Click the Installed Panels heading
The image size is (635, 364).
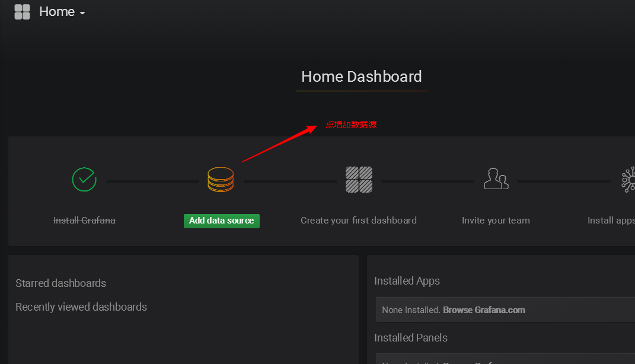[411, 338]
